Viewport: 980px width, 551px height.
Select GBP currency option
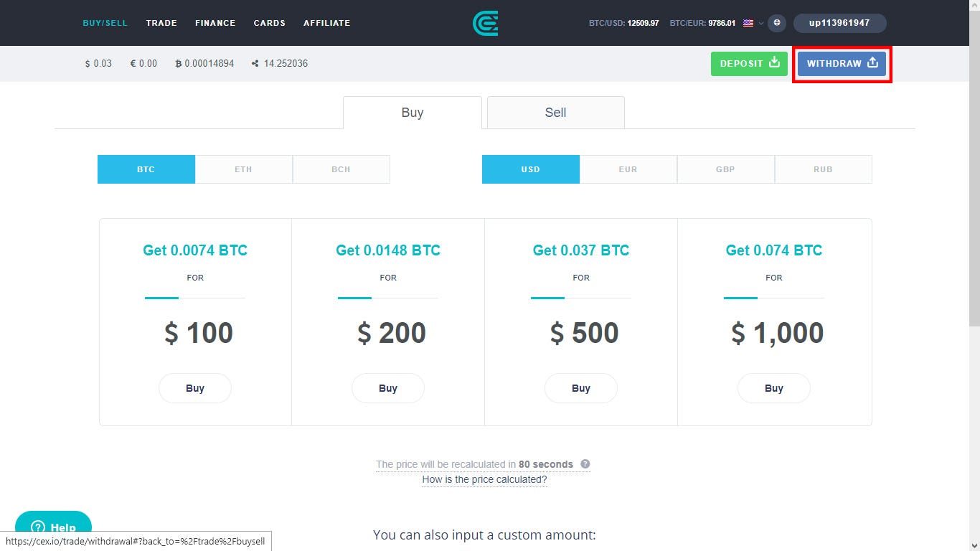725,169
